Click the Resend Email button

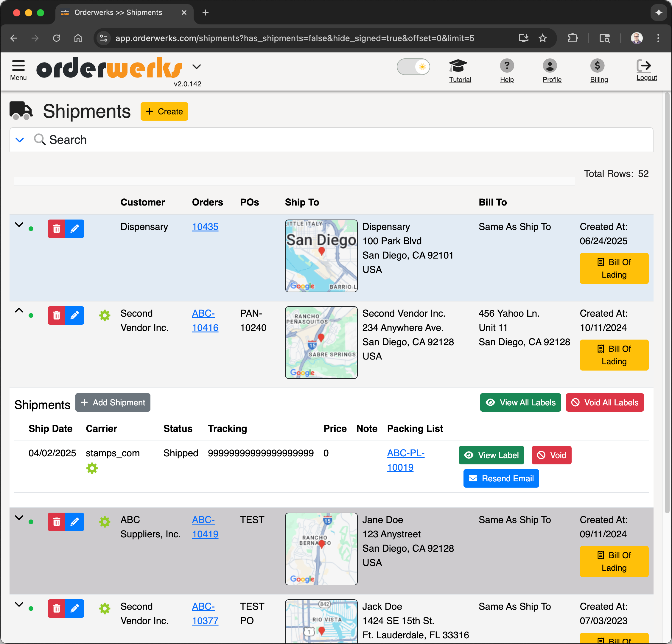coord(501,478)
